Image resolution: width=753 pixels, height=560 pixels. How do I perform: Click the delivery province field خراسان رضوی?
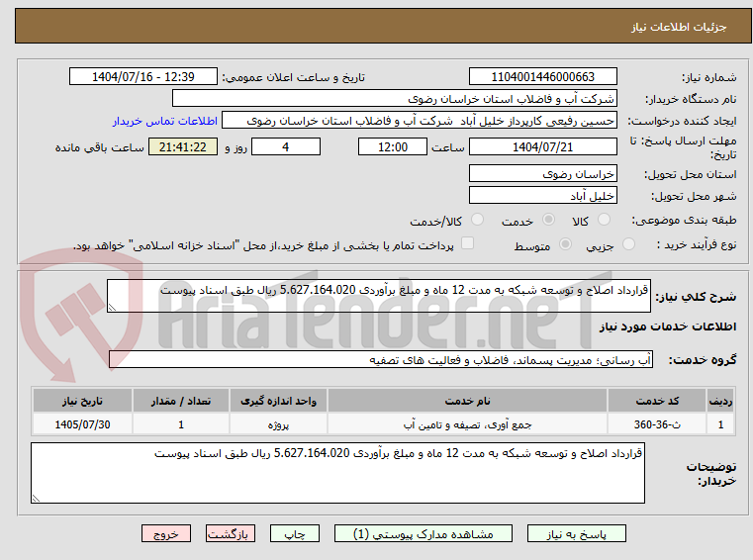542,174
